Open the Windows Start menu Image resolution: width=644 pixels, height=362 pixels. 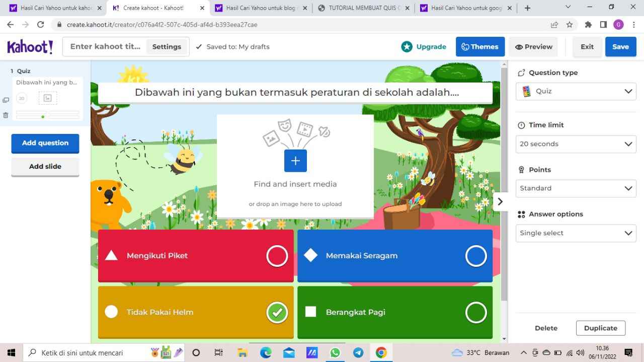coord(11,353)
